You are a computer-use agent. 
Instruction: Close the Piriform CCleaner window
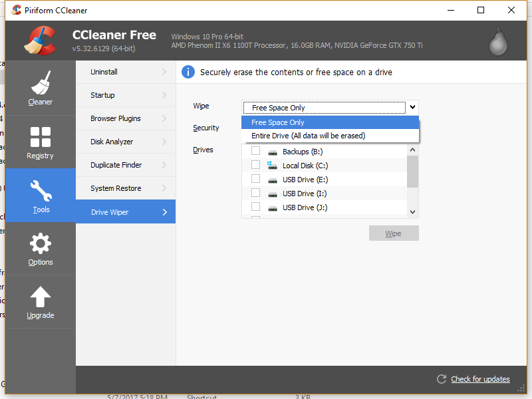[511, 10]
